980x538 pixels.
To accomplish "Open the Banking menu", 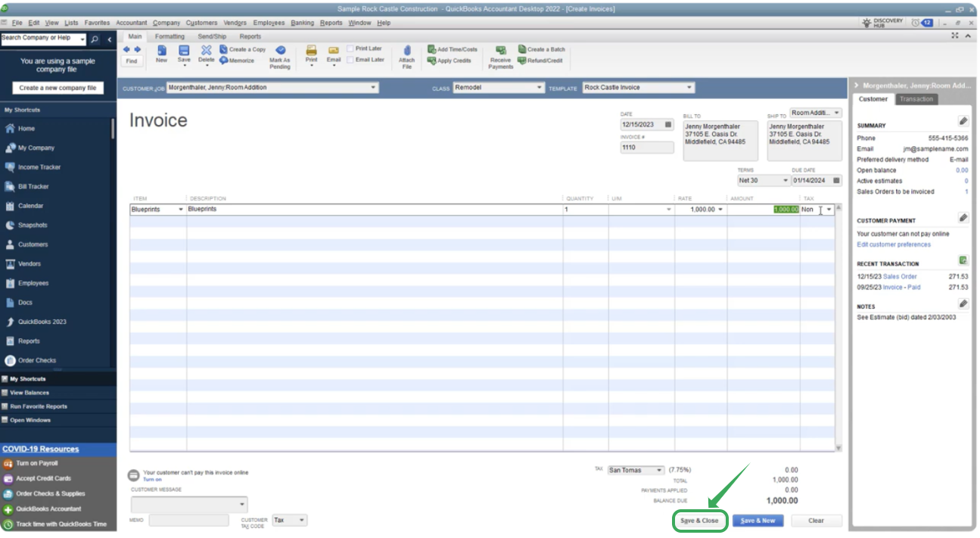I will (303, 23).
